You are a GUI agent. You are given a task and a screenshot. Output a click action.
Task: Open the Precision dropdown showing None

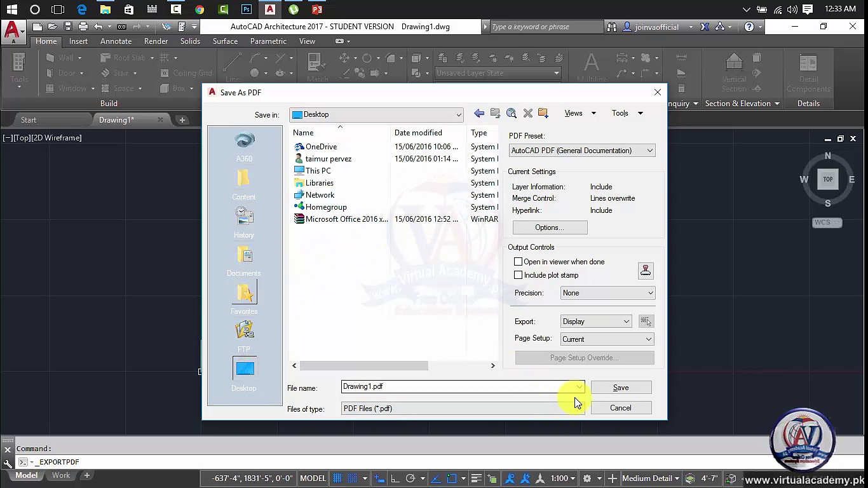pos(607,293)
